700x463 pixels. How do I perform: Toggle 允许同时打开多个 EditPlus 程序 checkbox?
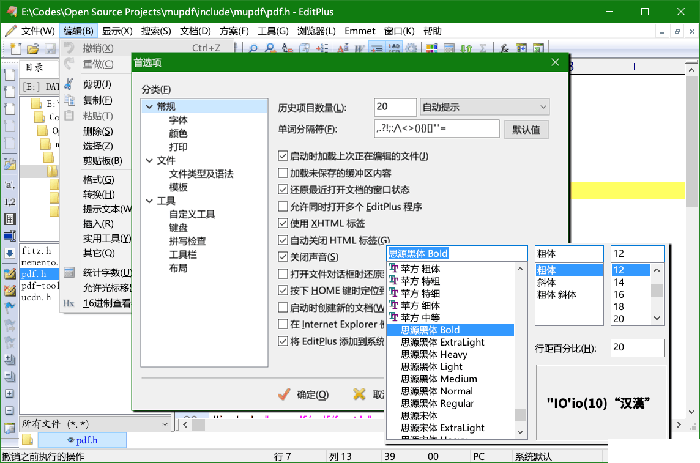(x=283, y=206)
